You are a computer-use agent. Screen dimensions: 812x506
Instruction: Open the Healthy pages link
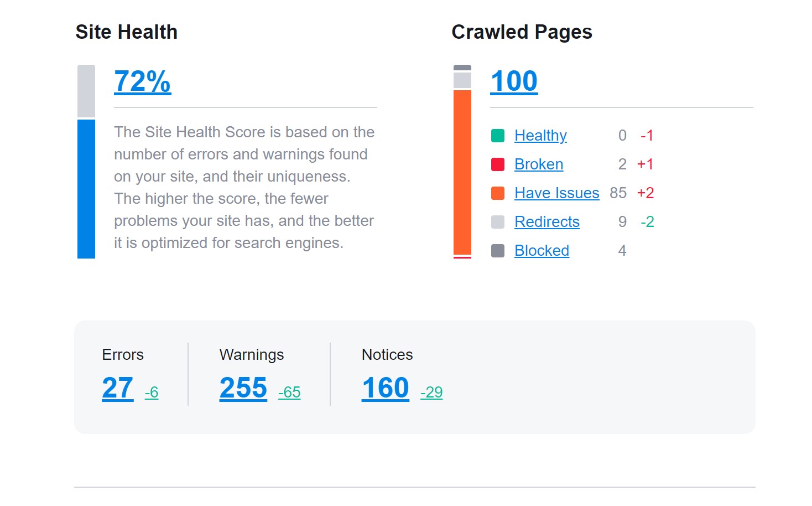coord(540,136)
